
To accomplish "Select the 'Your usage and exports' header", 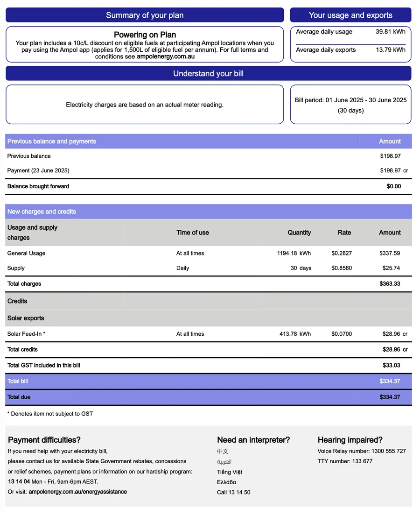I will (x=350, y=15).
